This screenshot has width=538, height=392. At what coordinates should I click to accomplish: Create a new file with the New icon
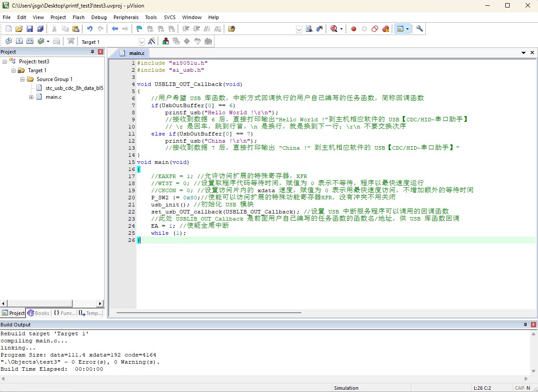pyautogui.click(x=8, y=29)
